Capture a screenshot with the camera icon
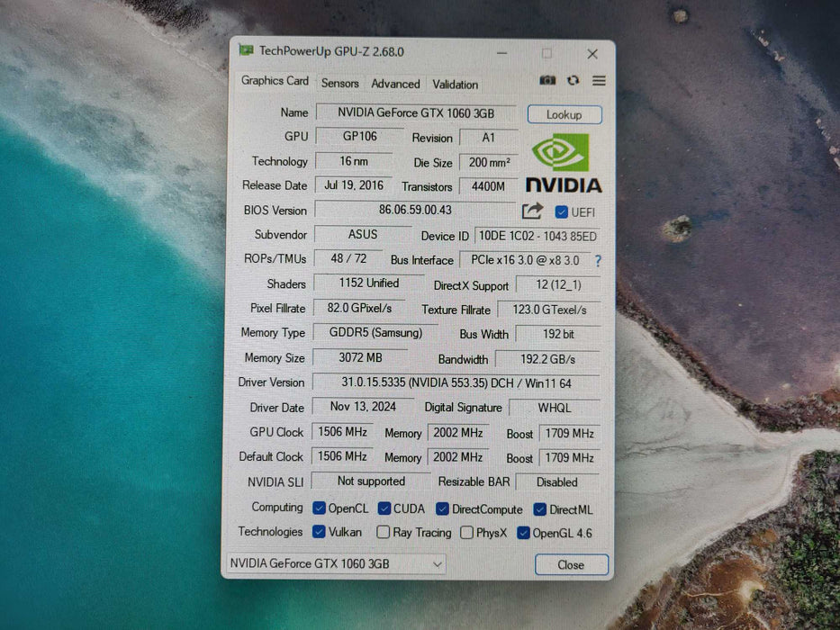This screenshot has width=840, height=630. [547, 80]
